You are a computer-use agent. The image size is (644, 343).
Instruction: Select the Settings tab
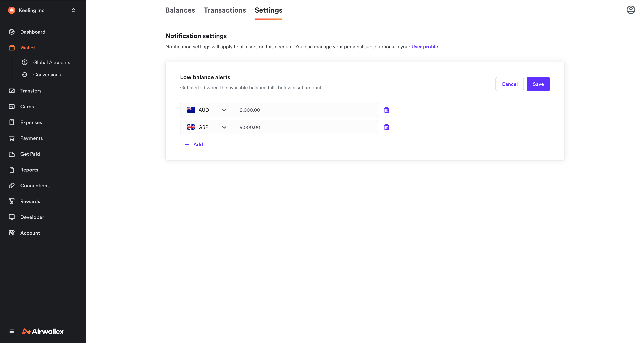pyautogui.click(x=268, y=10)
